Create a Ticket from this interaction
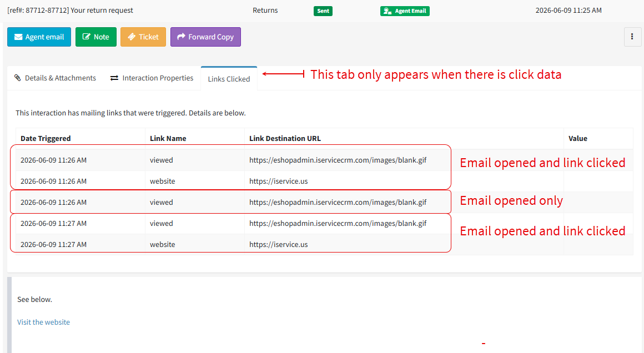The width and height of the screenshot is (644, 353). coord(143,37)
